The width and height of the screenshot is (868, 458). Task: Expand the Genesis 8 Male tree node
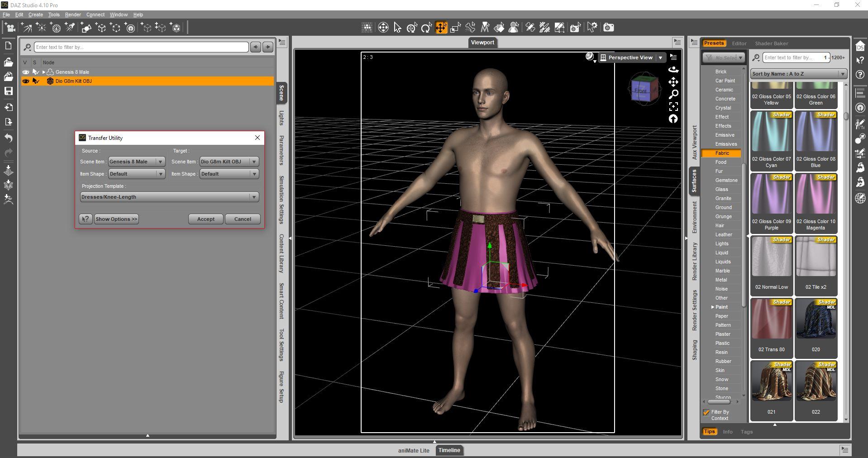click(x=44, y=72)
